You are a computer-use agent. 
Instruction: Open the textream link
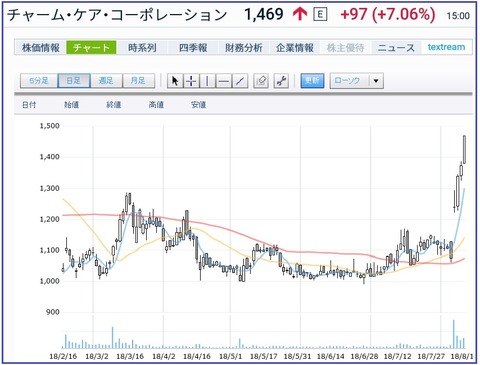[446, 47]
